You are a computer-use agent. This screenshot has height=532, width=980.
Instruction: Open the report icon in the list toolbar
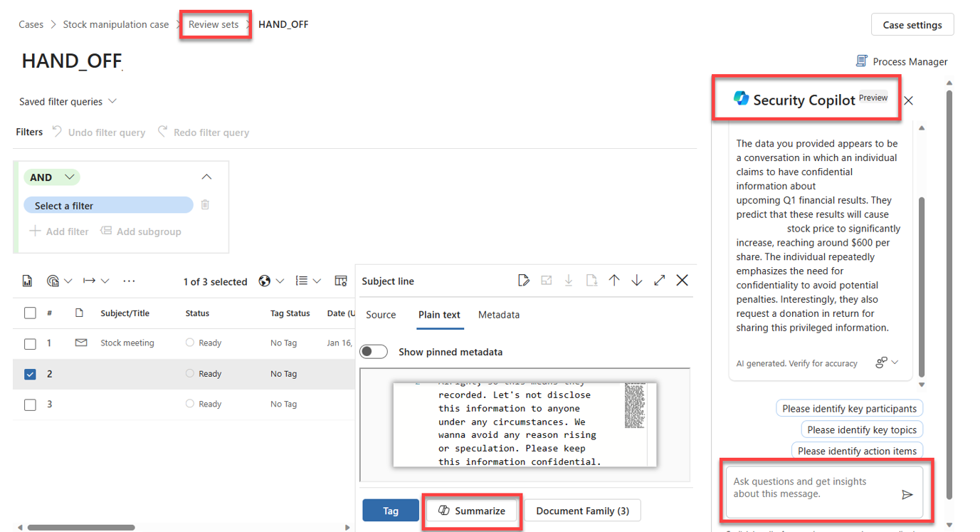[x=28, y=281]
